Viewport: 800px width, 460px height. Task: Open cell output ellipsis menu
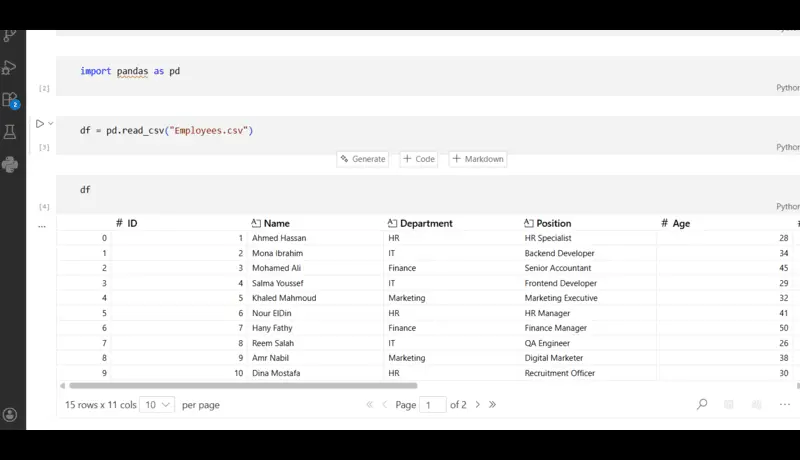(42, 226)
